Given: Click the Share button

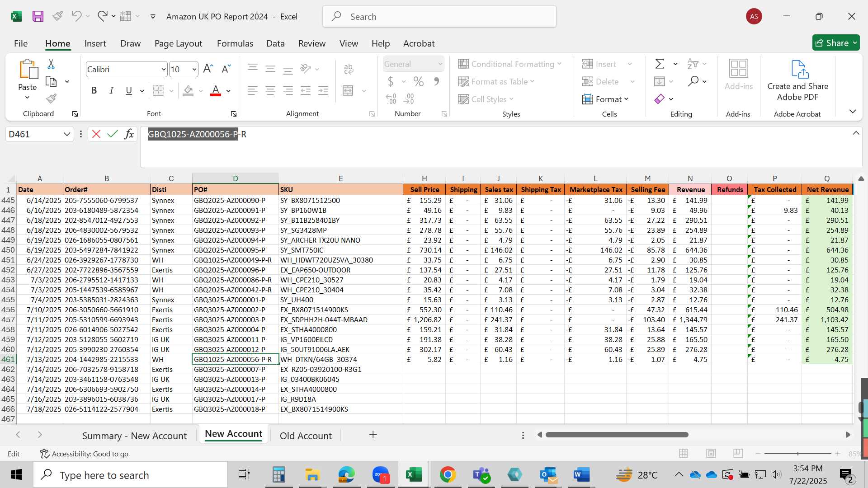Looking at the screenshot, I should pos(836,43).
